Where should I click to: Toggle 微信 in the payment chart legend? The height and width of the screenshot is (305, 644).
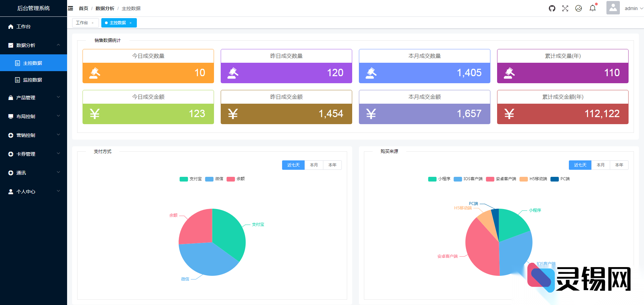[215, 179]
